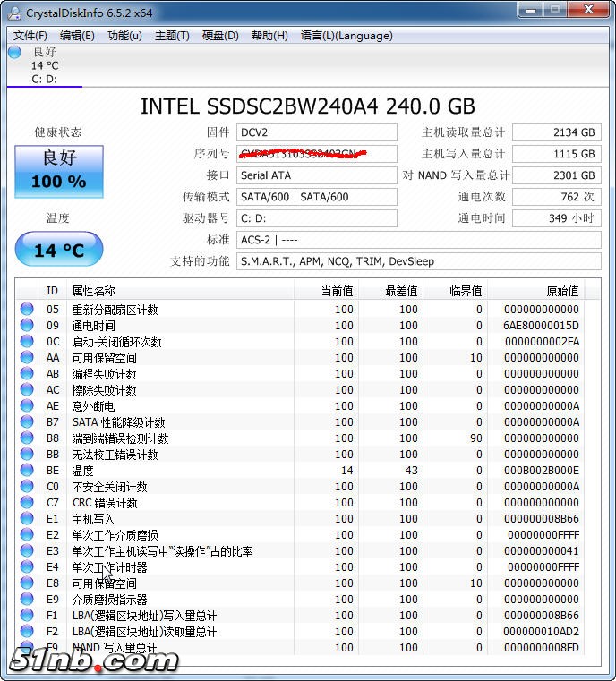
Task: Click the 良好 100% health status button
Action: (59, 171)
